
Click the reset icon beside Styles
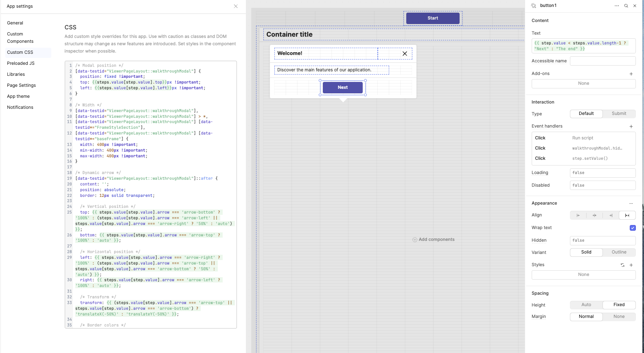[x=622, y=265]
